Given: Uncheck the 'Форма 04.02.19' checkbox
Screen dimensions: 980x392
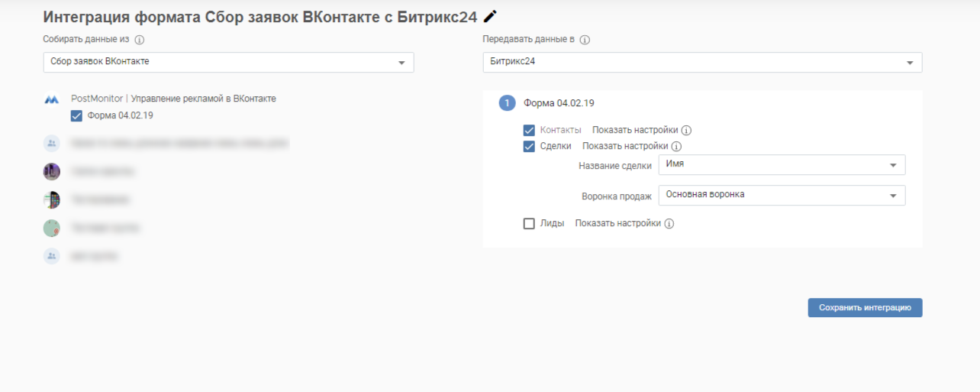Looking at the screenshot, I should tap(76, 116).
